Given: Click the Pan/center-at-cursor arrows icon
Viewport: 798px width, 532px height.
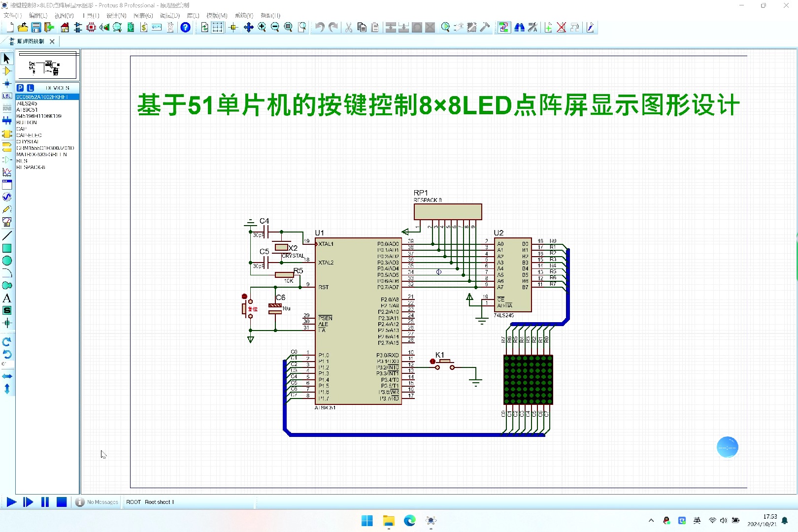Looking at the screenshot, I should click(x=248, y=28).
